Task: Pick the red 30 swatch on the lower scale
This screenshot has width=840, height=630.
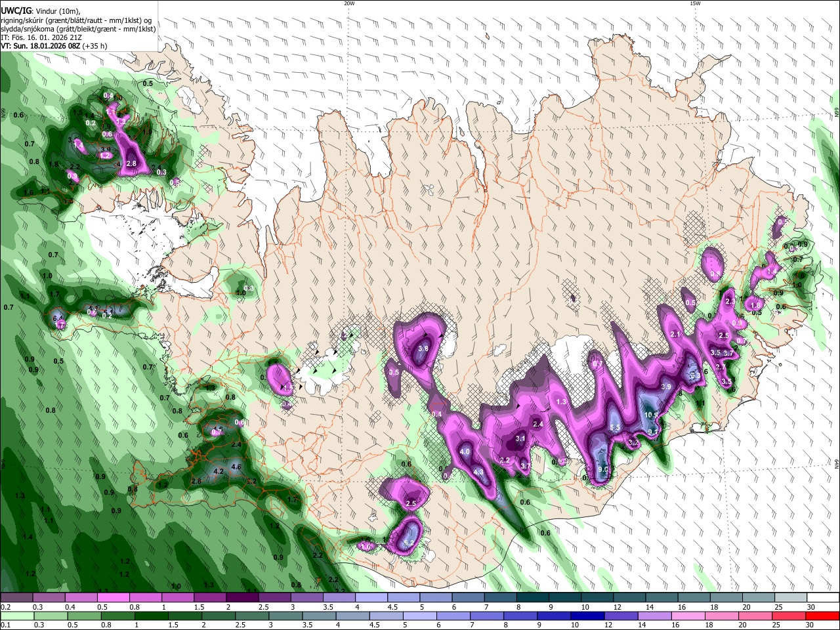Action: click(x=822, y=616)
